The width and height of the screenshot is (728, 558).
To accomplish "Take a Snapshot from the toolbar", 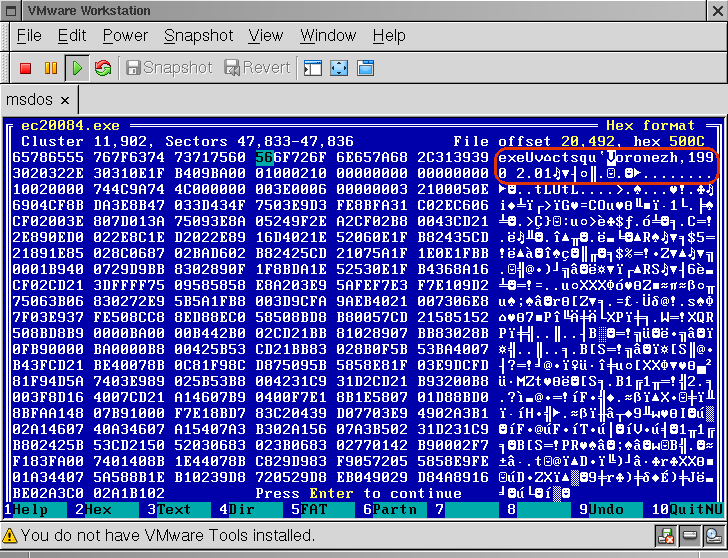I will click(x=169, y=68).
